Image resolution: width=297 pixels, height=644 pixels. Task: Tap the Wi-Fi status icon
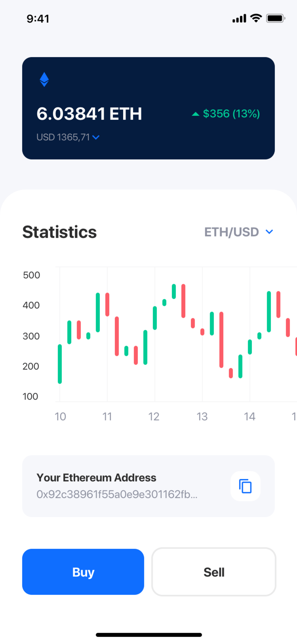pyautogui.click(x=256, y=18)
